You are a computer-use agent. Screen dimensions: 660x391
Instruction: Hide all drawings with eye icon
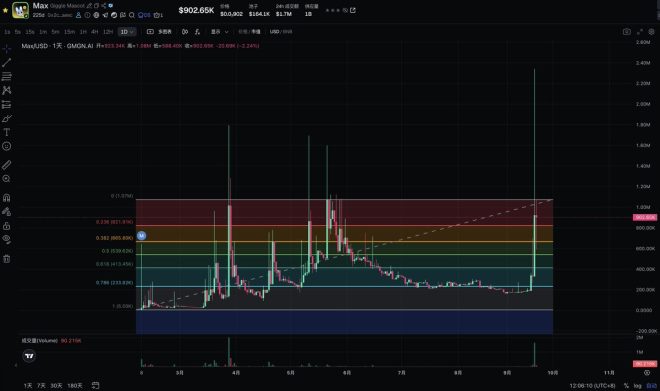coord(6,239)
